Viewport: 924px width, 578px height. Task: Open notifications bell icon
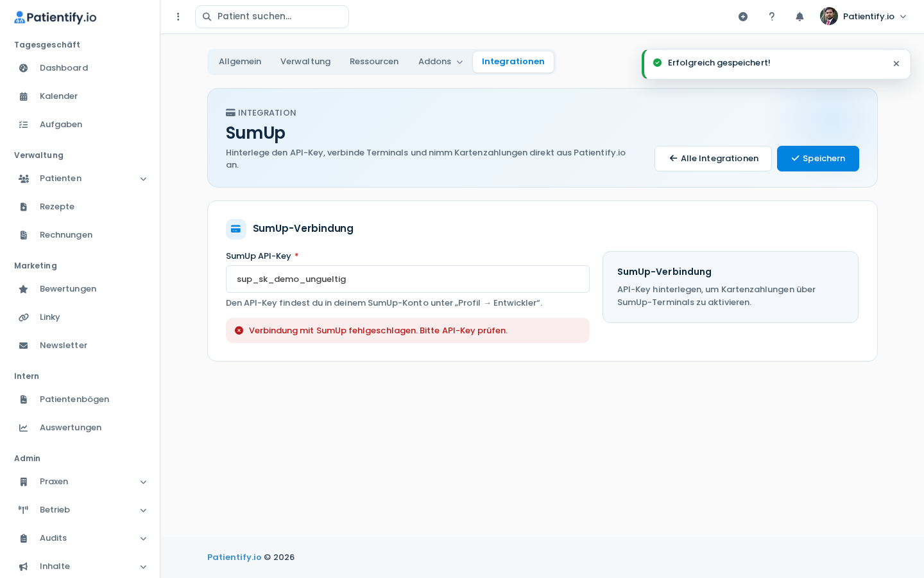800,17
